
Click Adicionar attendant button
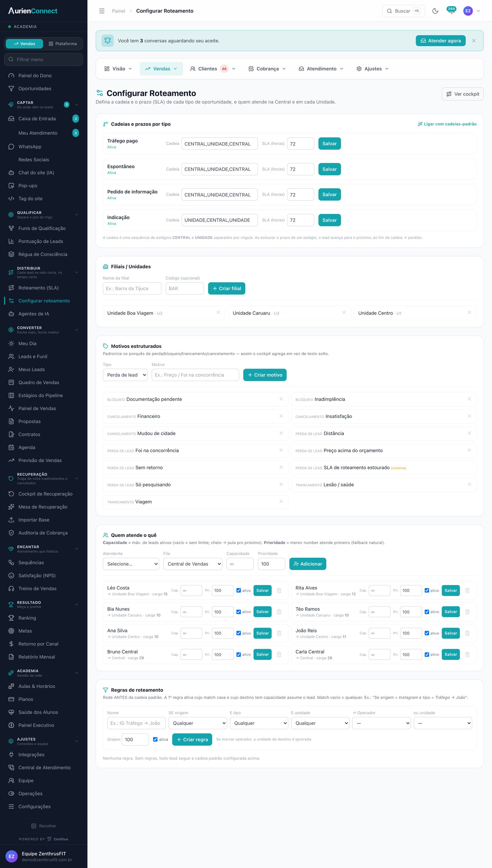pos(307,564)
